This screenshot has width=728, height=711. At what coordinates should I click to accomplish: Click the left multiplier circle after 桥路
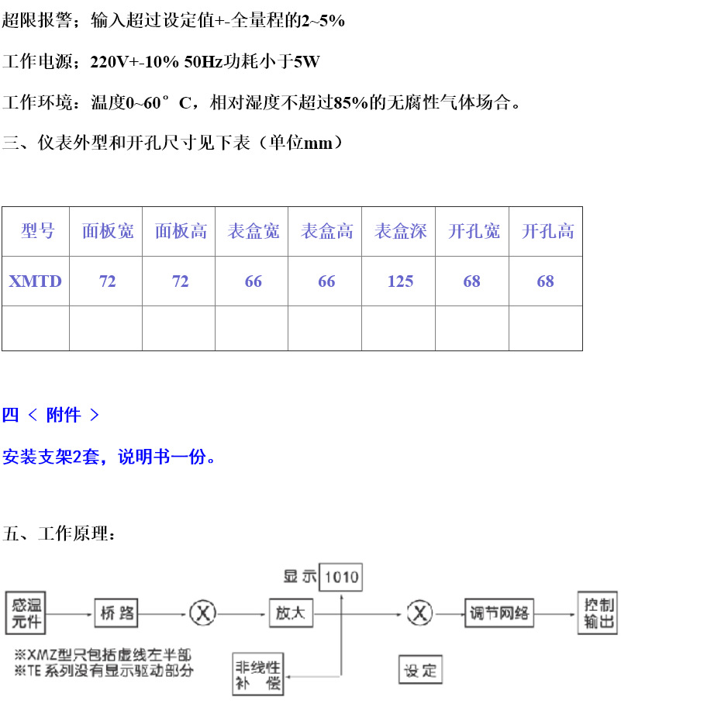(203, 613)
